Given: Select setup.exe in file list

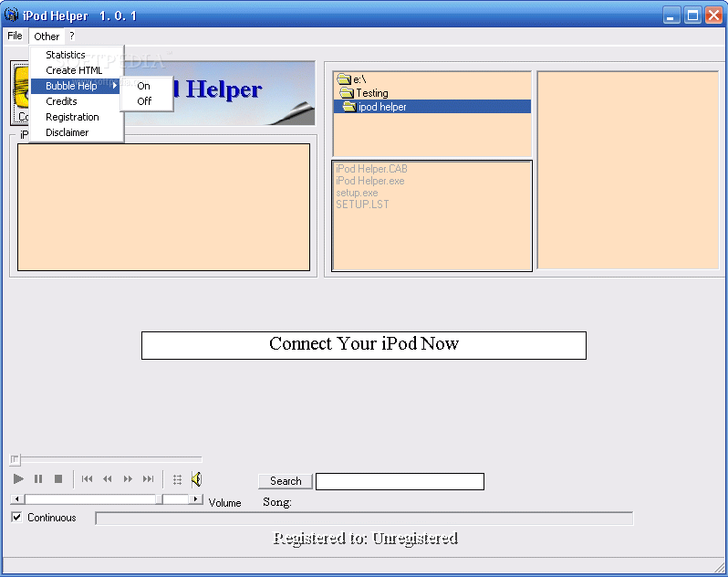Looking at the screenshot, I should tap(357, 193).
